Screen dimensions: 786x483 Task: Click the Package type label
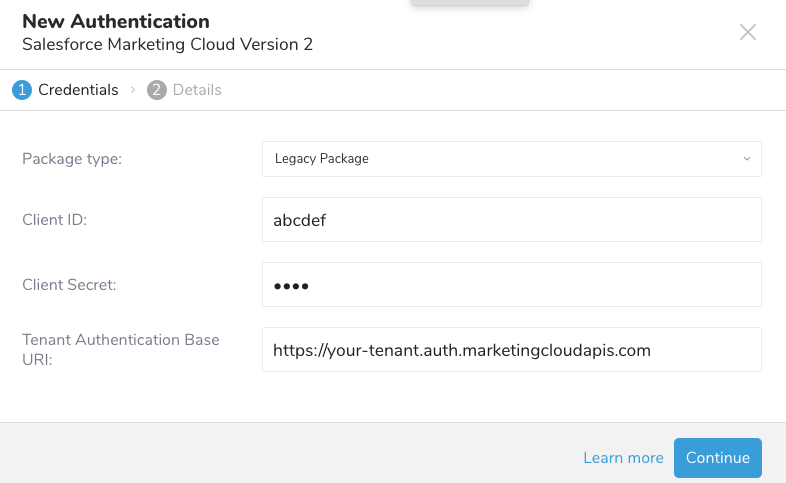point(72,159)
